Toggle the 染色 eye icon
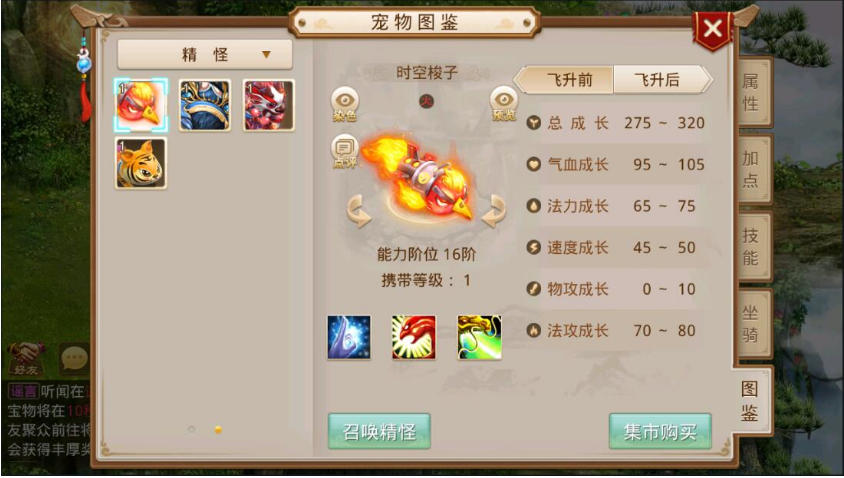Viewport: 844px width, 478px height. [345, 104]
